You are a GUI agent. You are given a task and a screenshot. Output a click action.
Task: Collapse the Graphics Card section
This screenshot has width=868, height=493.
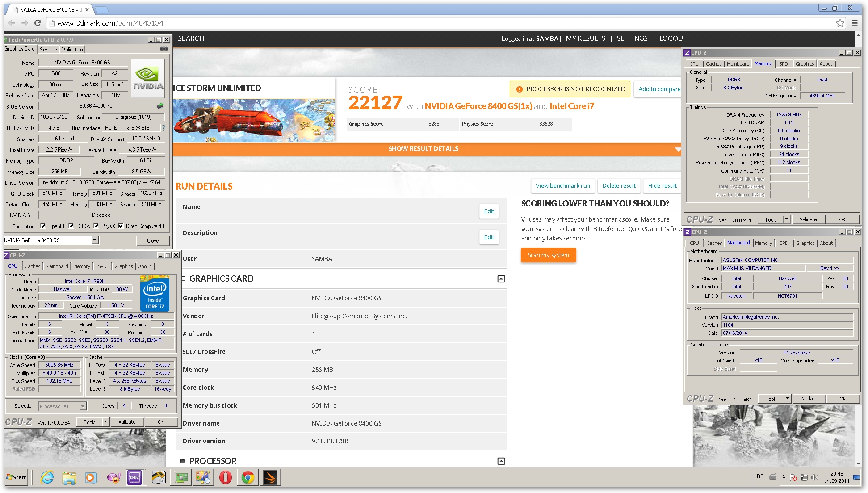click(x=501, y=279)
